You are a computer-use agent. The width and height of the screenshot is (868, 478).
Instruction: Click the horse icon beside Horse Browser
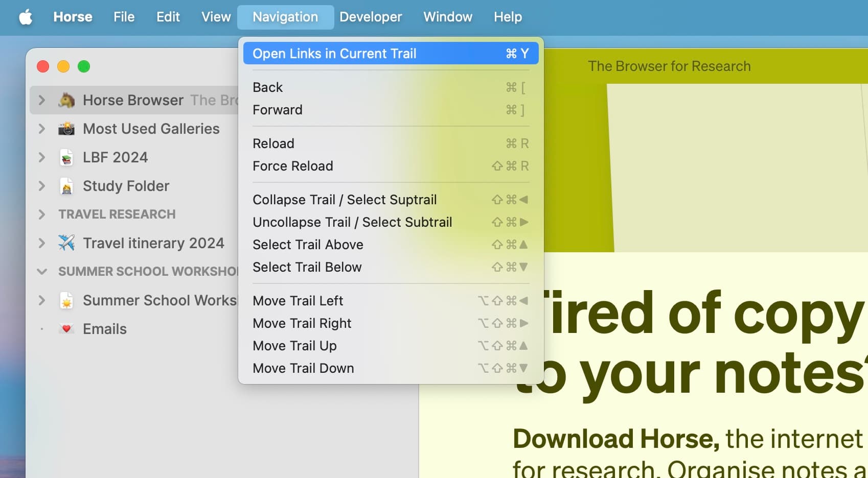coord(67,100)
